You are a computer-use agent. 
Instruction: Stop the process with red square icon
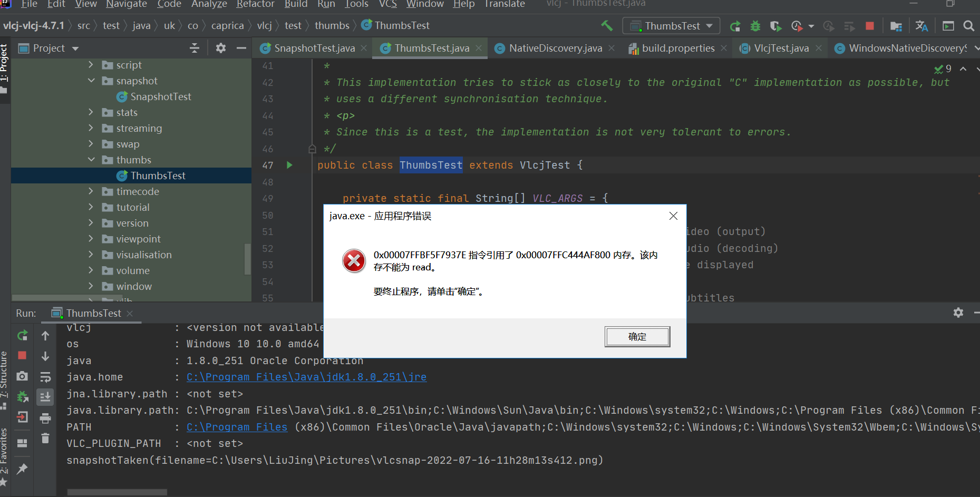pos(870,25)
